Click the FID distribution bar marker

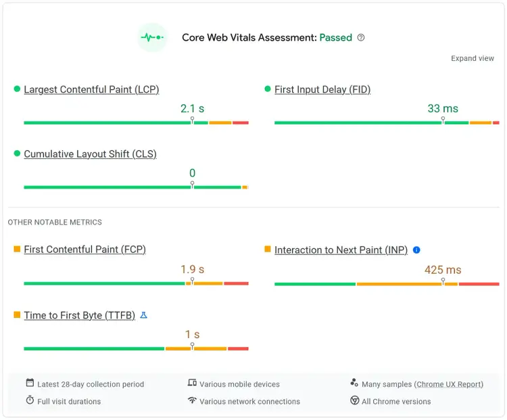(x=443, y=120)
